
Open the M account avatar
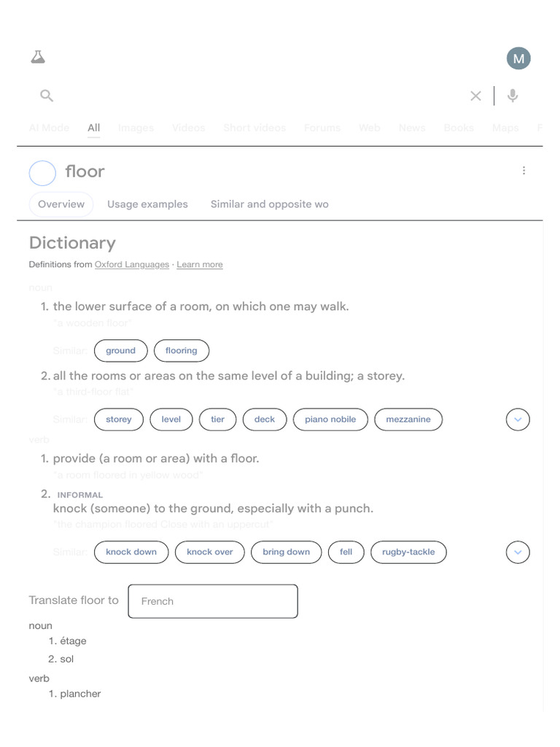click(518, 58)
